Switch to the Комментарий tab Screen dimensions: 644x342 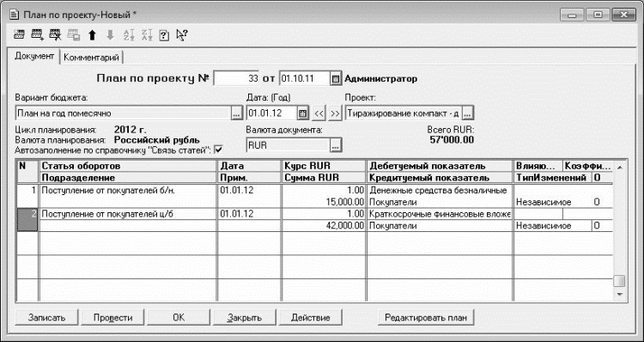point(92,58)
